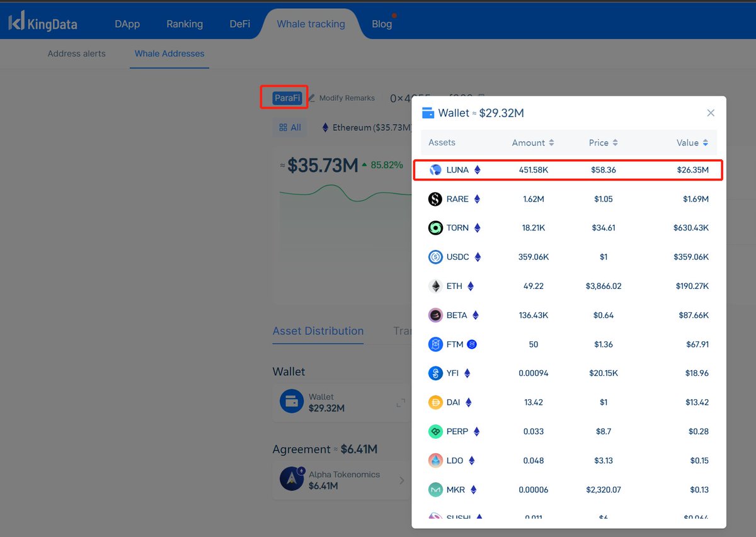
Task: Click TORN value $630.43K
Action: point(690,228)
